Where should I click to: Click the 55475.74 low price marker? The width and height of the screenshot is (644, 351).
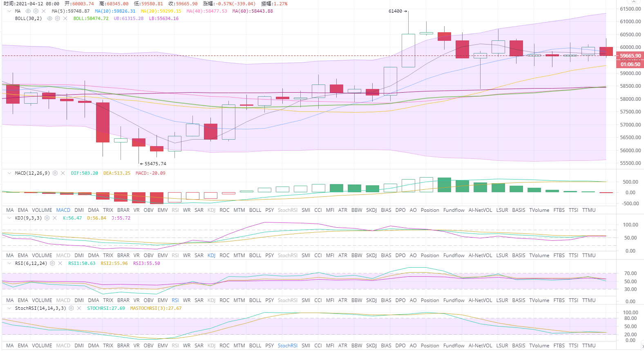click(x=153, y=164)
